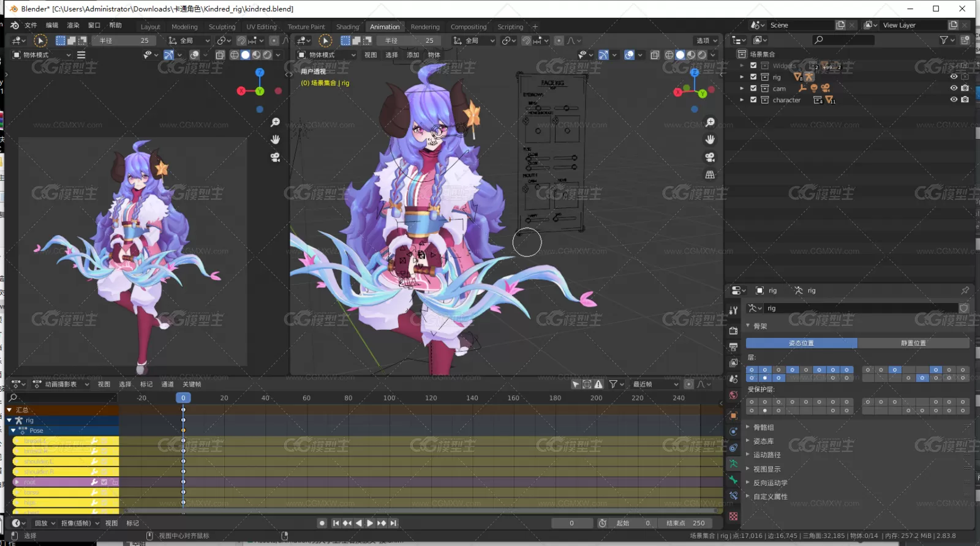Viewport: 980px width, 546px height.
Task: Hide the rig collection with eye icon
Action: pyautogui.click(x=954, y=77)
